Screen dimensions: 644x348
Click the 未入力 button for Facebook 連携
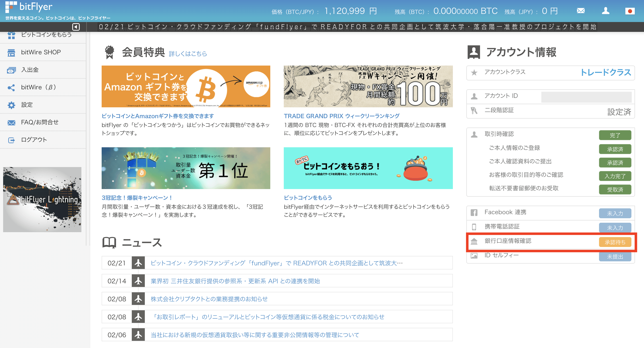tap(615, 213)
